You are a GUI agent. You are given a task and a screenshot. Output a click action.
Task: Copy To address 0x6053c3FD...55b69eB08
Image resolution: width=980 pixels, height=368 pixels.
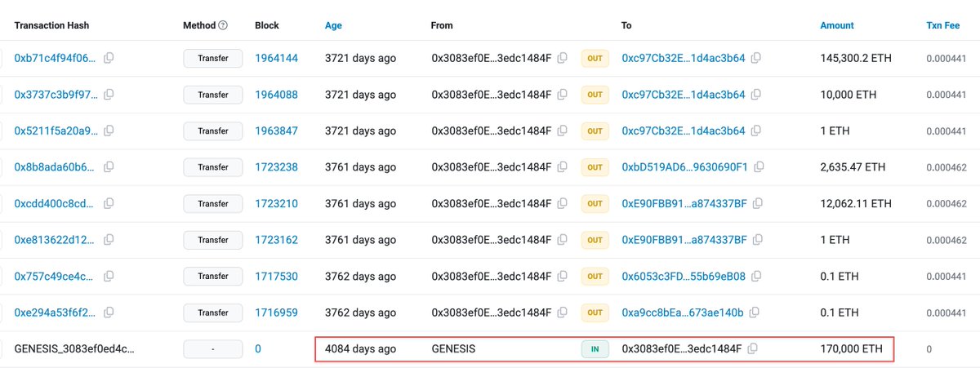coord(757,276)
